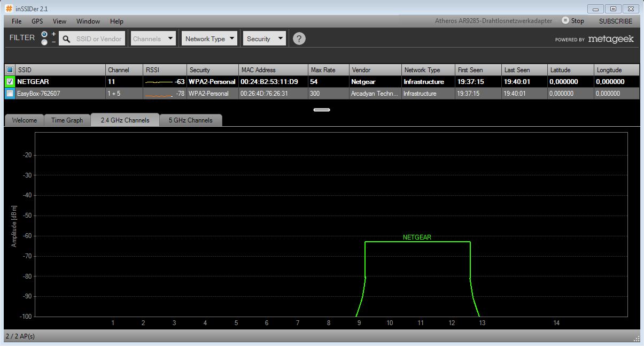
Task: Sort by the Vendor column header
Action: pos(375,70)
